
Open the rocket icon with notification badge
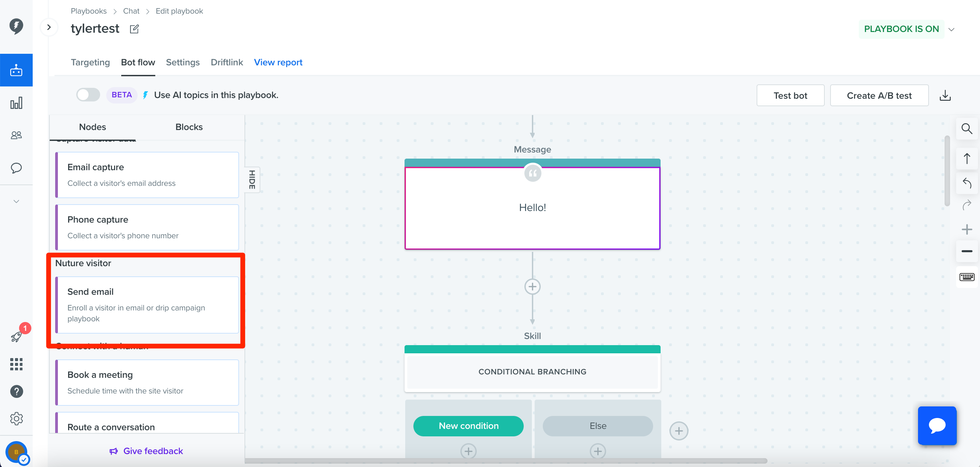pos(17,337)
